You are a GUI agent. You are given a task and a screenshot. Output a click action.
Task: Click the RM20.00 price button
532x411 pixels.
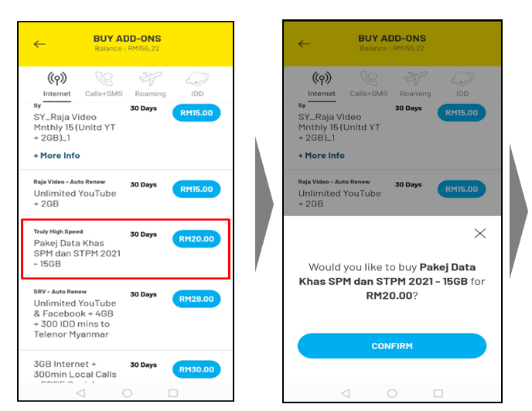[196, 239]
